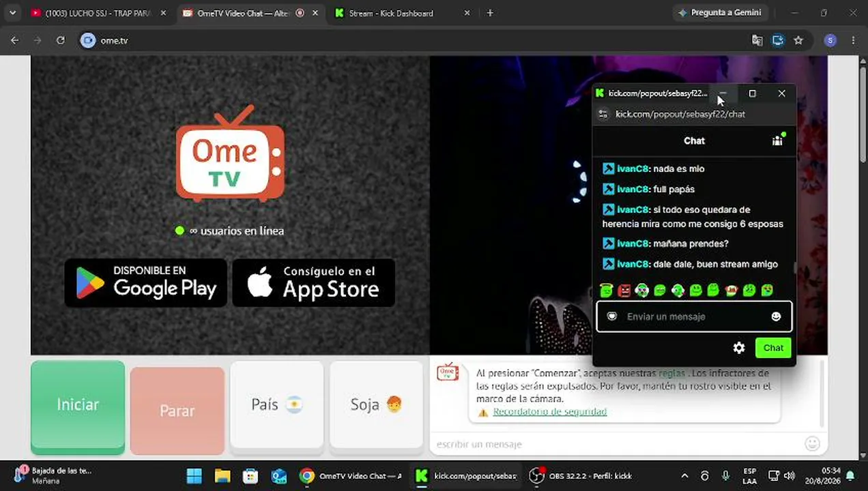Open the Chrome profile avatar
The height and width of the screenshot is (491, 868).
click(x=830, y=40)
